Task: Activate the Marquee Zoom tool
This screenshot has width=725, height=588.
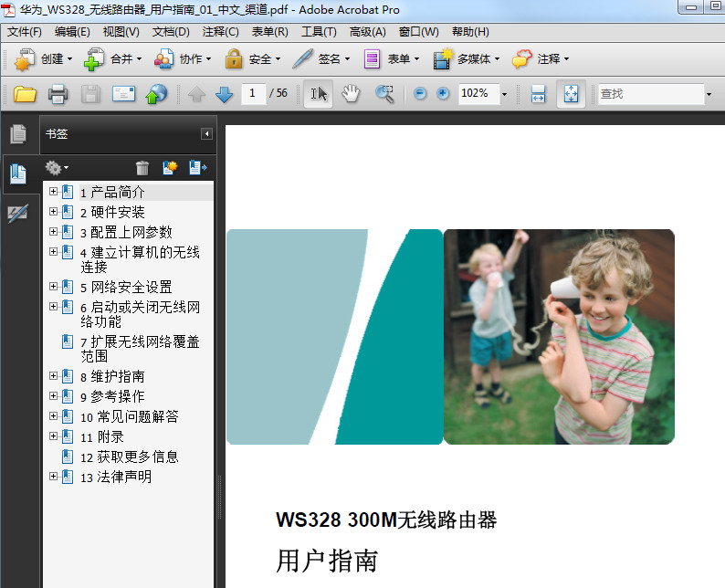Action: tap(384, 94)
